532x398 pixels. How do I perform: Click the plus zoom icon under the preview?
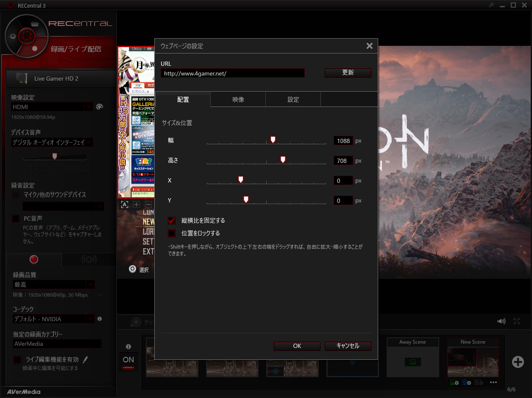pos(136,205)
